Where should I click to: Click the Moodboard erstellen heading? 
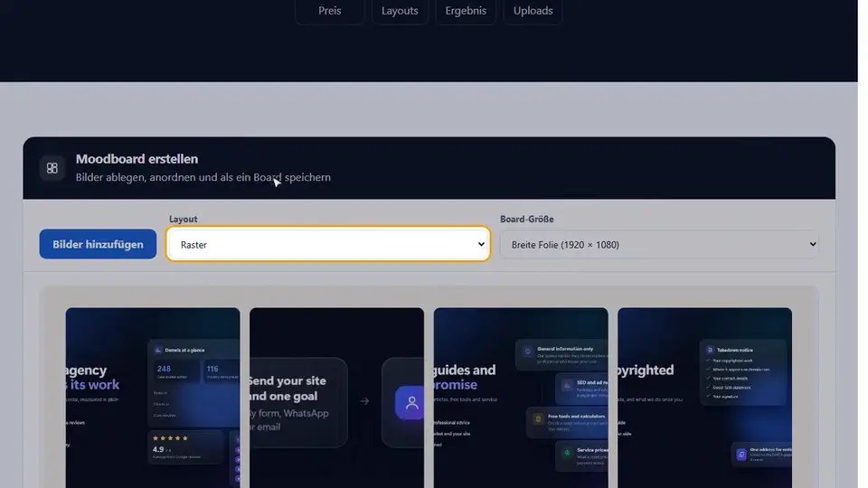click(137, 159)
